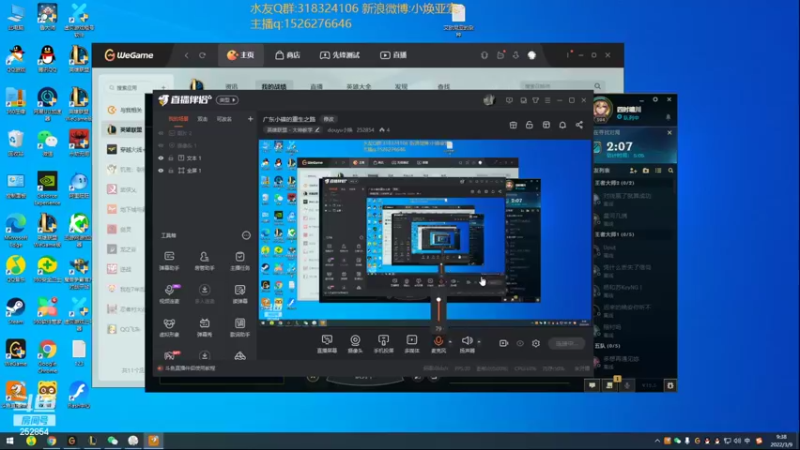Toggle lock on 全屏 1 layer
The height and width of the screenshot is (450, 800).
tap(171, 170)
